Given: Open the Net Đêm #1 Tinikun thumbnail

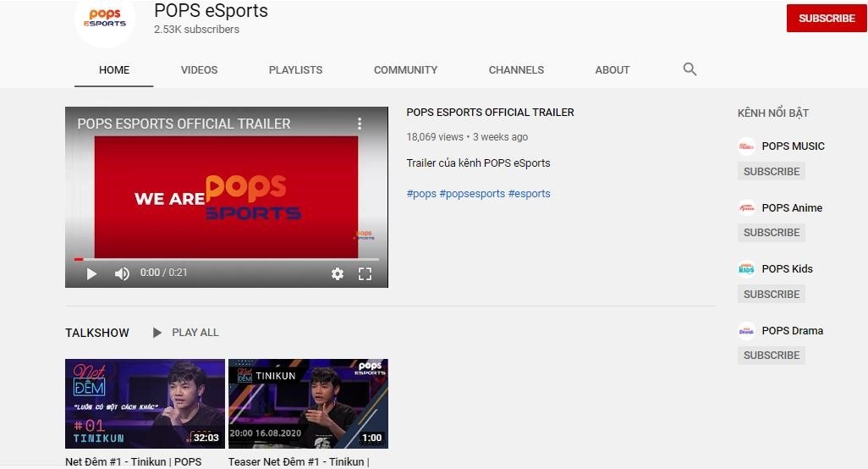Looking at the screenshot, I should coord(145,404).
